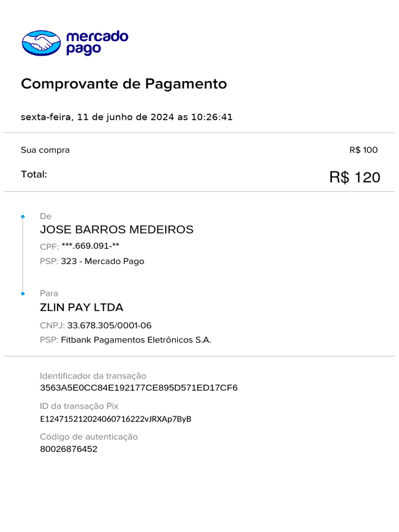Click the blue dot beside De

coord(23,217)
